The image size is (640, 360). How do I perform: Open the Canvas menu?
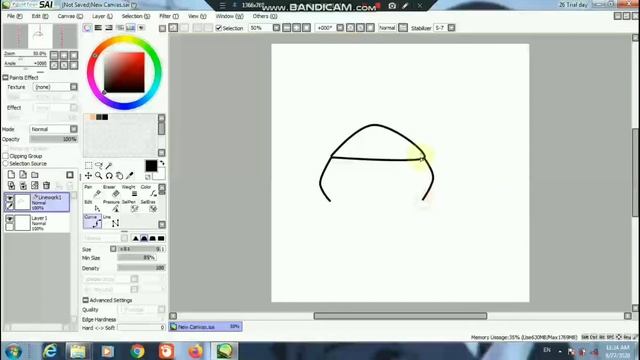click(x=70, y=16)
